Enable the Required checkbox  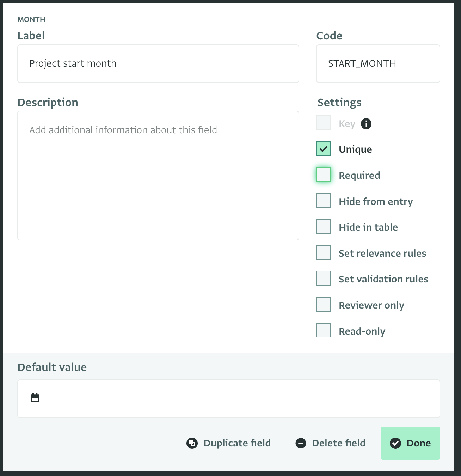click(x=324, y=175)
